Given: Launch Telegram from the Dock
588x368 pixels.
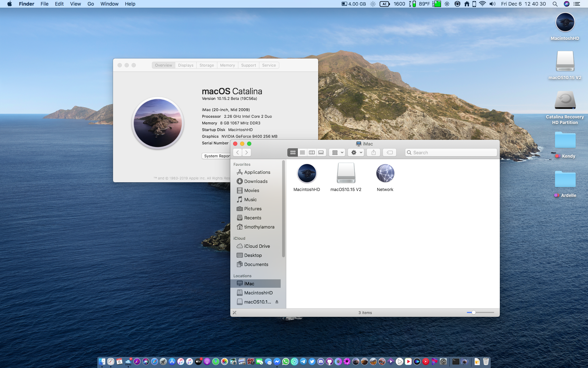Looking at the screenshot, I should [x=303, y=361].
